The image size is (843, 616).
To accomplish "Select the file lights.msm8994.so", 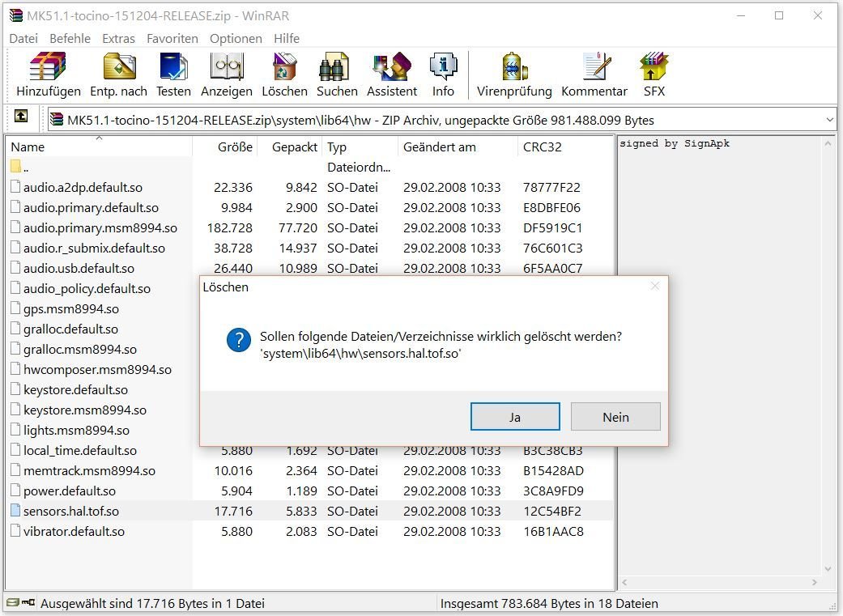I will pos(76,431).
